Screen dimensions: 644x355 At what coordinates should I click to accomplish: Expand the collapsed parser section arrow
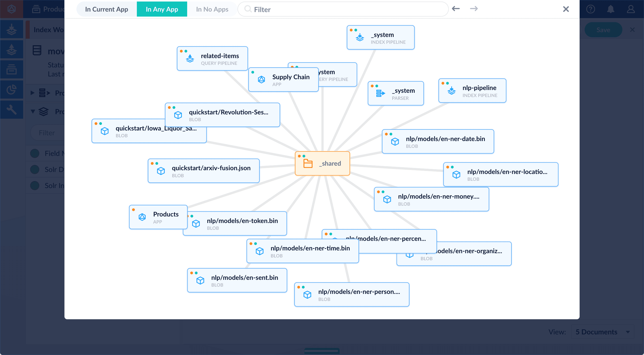32,93
